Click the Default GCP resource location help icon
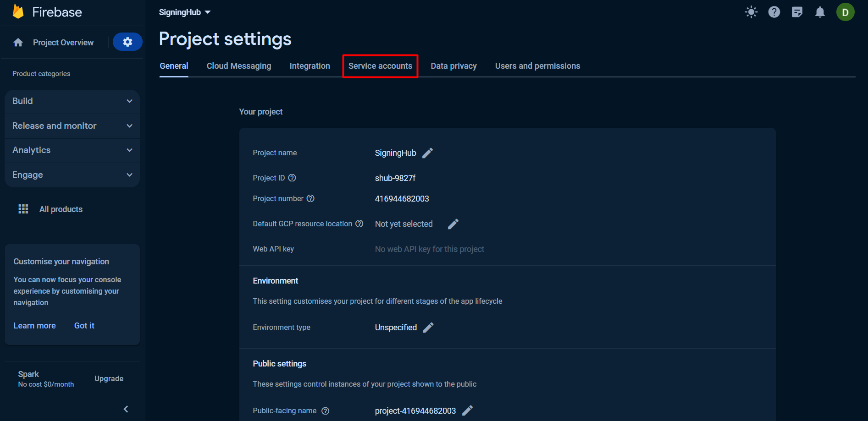Viewport: 868px width, 421px height. pyautogui.click(x=359, y=224)
